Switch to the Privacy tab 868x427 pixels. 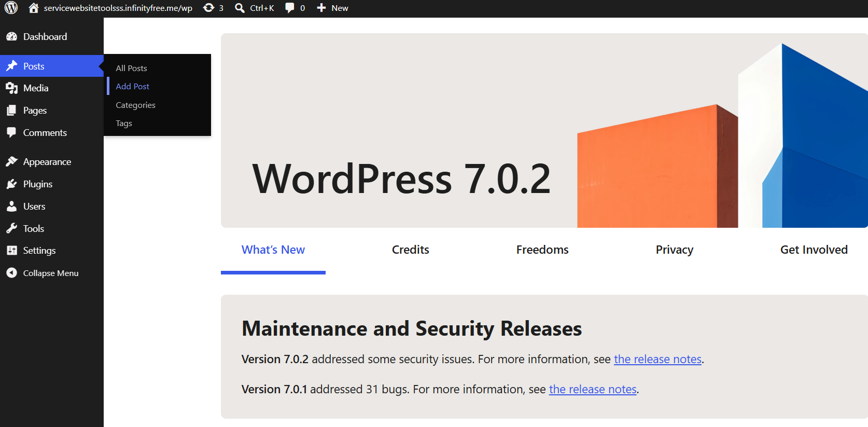[x=675, y=250]
